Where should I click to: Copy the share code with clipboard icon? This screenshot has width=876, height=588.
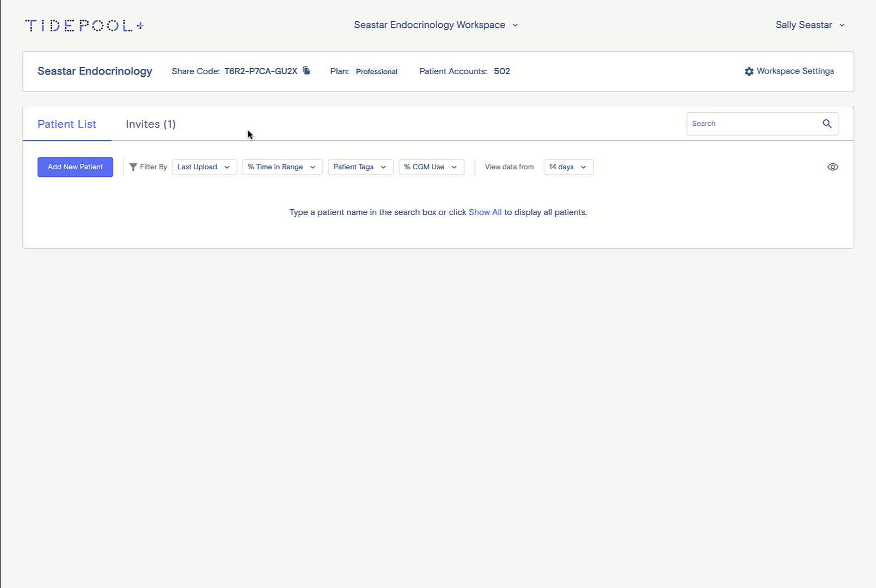click(307, 71)
